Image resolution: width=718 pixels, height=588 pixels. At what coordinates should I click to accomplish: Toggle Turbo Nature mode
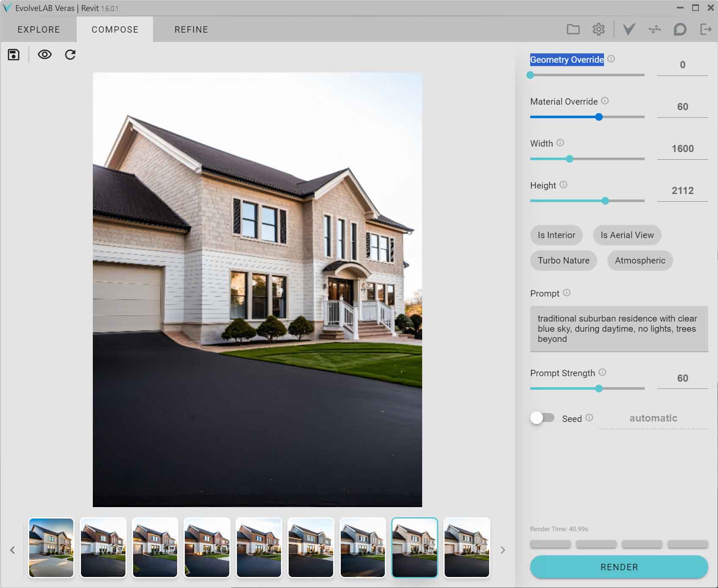[563, 261]
